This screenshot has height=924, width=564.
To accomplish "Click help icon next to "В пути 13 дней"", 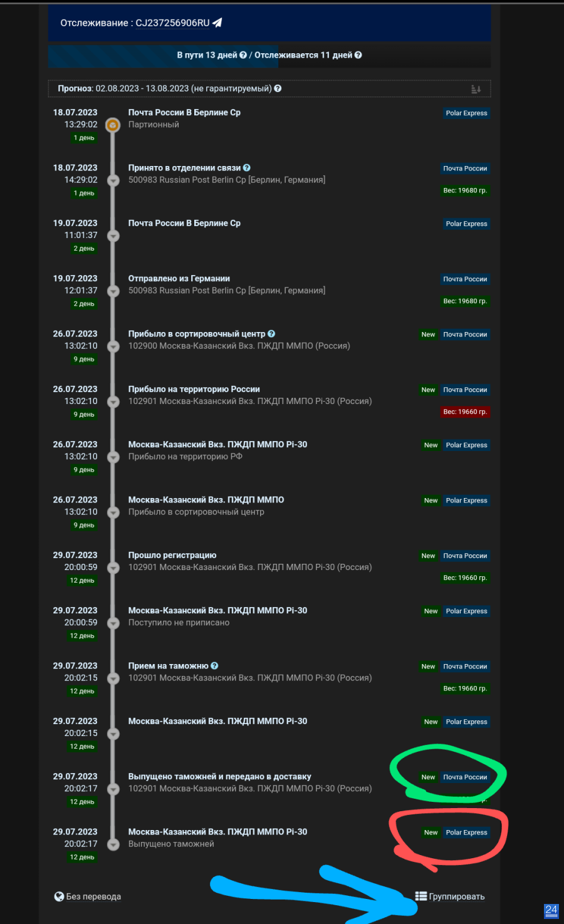I will click(243, 55).
